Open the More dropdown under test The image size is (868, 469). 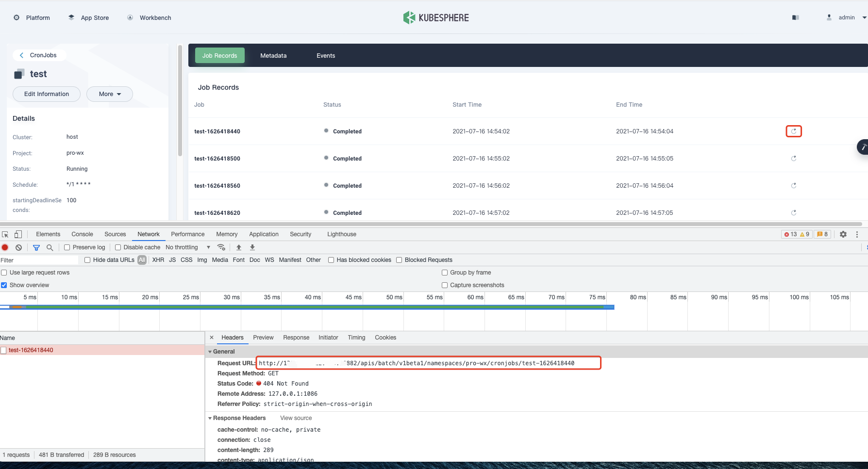[x=109, y=94]
